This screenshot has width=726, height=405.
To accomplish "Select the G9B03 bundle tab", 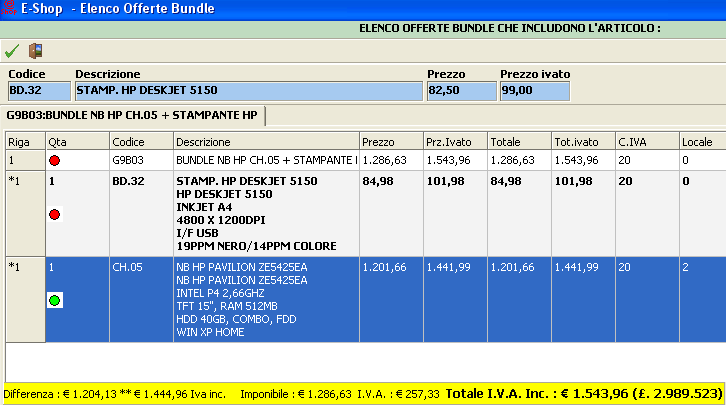I will [x=132, y=115].
